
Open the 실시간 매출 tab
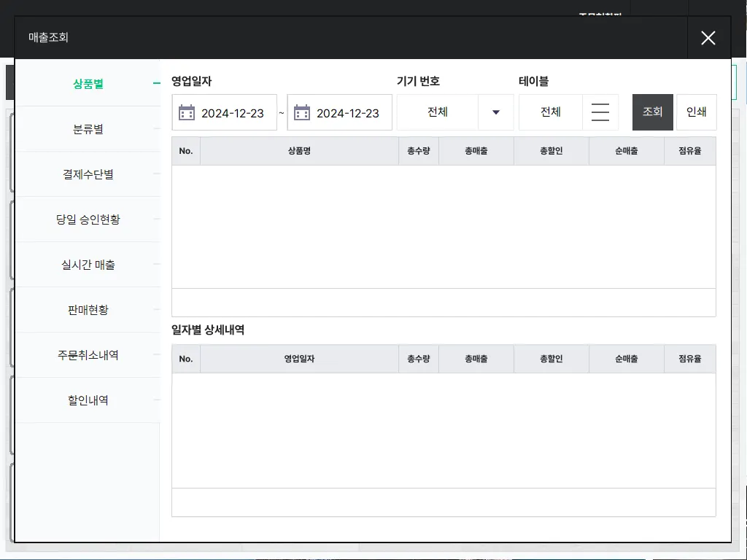(x=88, y=265)
